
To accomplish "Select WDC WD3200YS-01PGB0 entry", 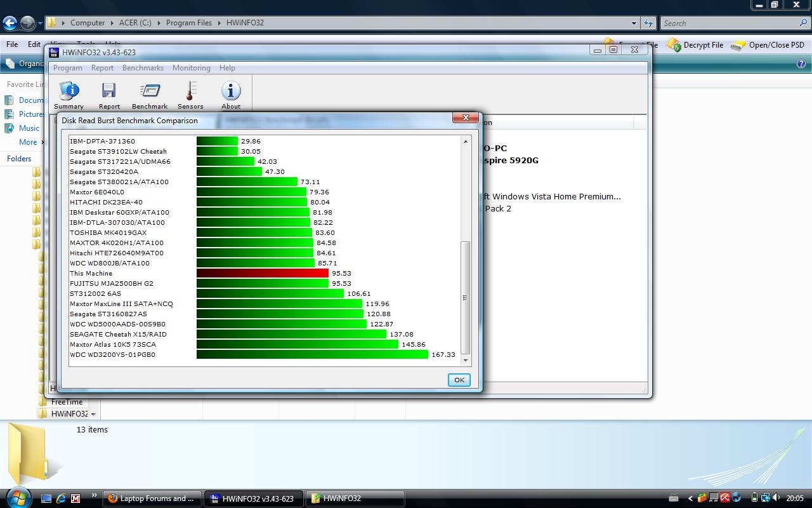I will point(112,354).
